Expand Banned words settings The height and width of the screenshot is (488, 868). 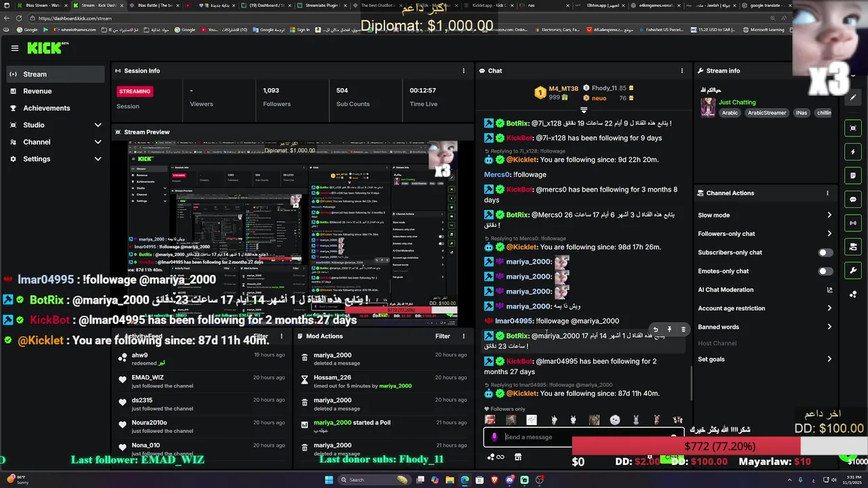pos(765,327)
